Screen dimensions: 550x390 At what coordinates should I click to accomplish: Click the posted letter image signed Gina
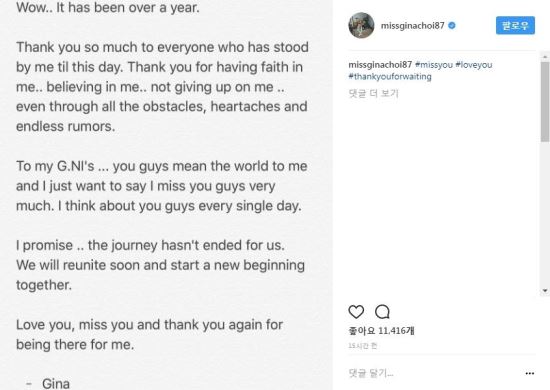point(166,195)
